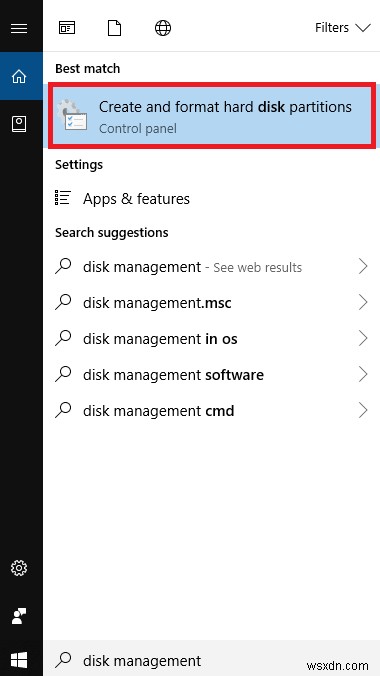Click the Apps & features list icon
380x676 pixels.
pos(63,197)
